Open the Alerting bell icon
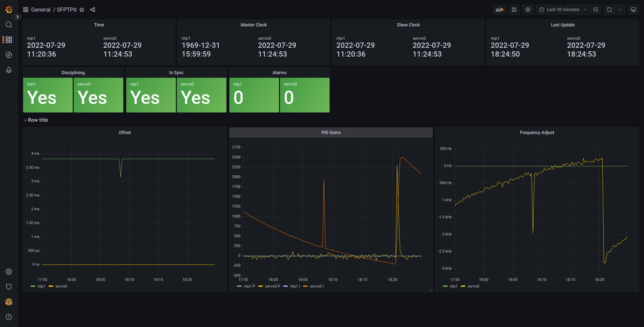The image size is (644, 327). [9, 70]
